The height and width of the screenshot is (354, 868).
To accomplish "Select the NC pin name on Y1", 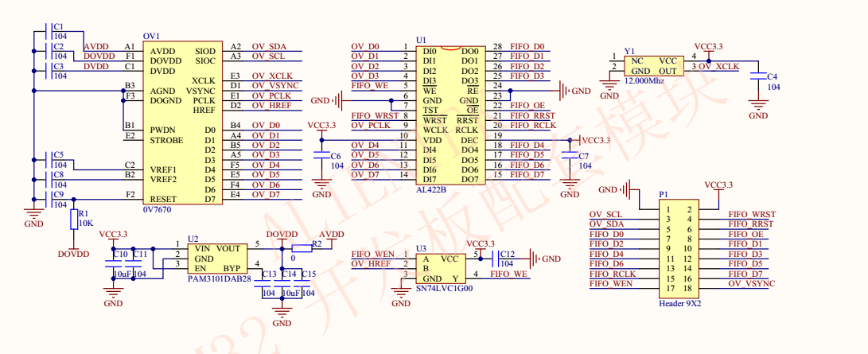I will pyautogui.click(x=637, y=60).
